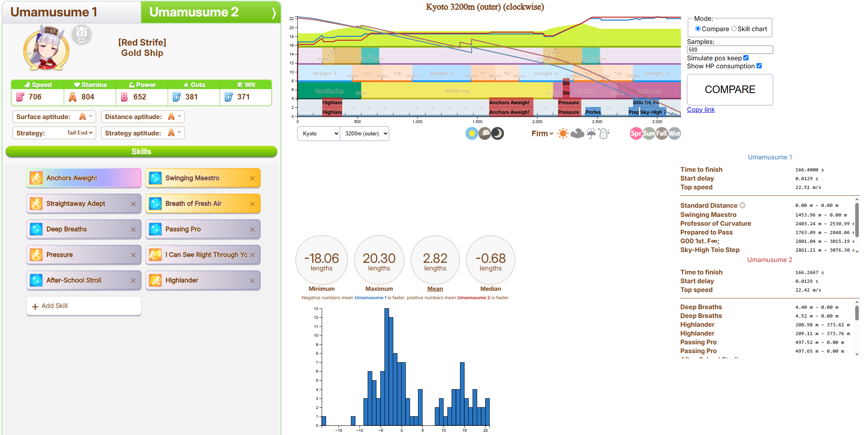Viewport: 868px width, 435px height.
Task: Click the Speed stat value 706
Action: click(35, 97)
